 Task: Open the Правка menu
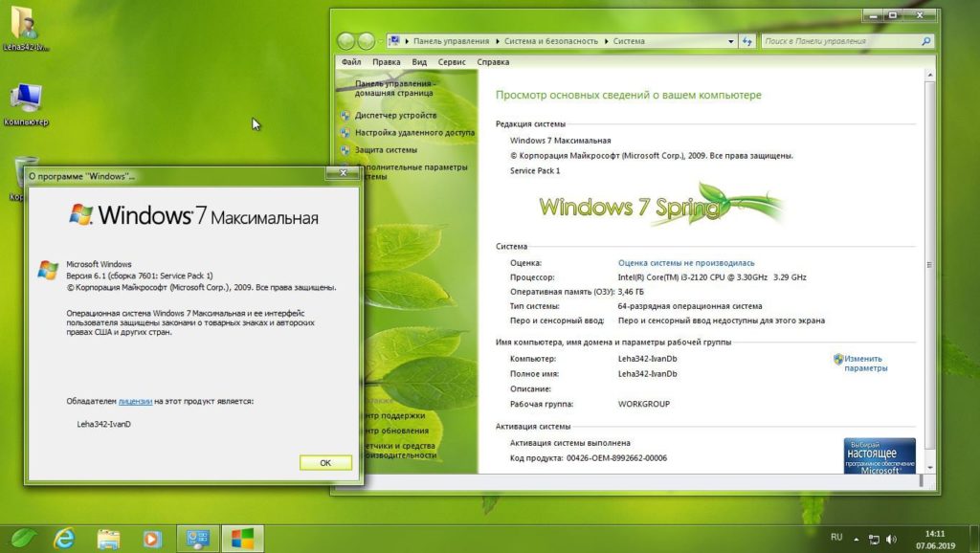(x=387, y=62)
